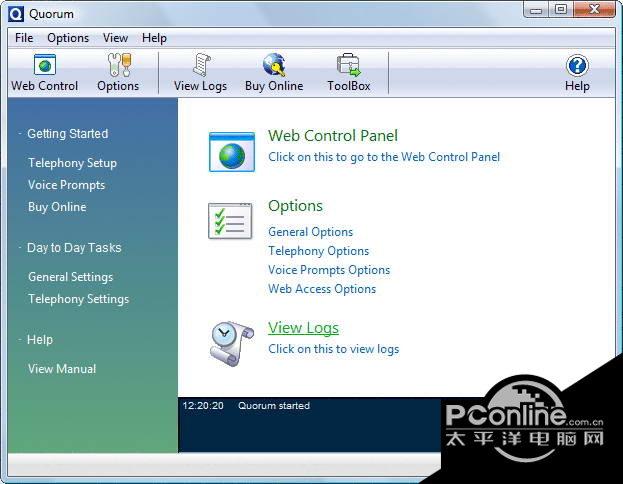Viewport: 623px width, 484px height.
Task: Click the Help question mark icon
Action: click(x=577, y=65)
